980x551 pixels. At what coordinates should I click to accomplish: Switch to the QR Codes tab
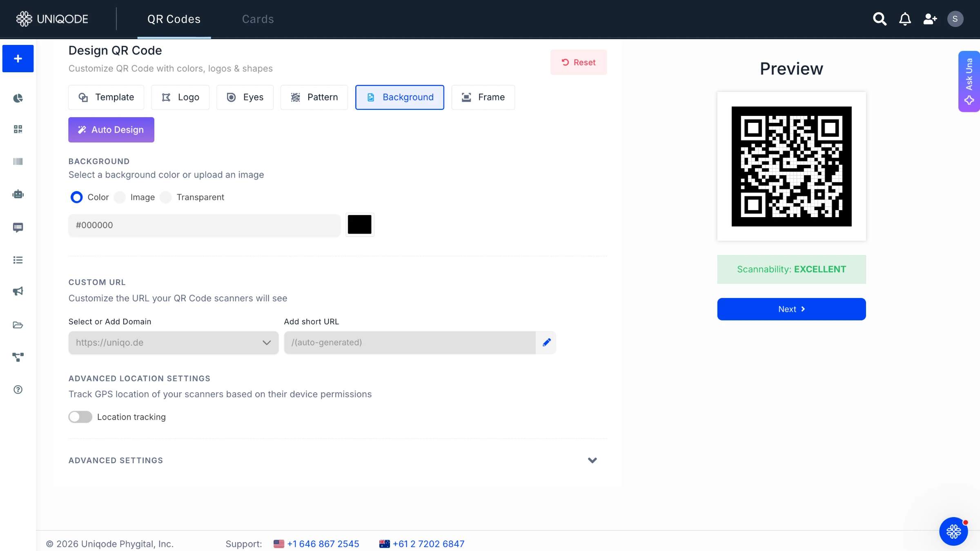pyautogui.click(x=174, y=19)
